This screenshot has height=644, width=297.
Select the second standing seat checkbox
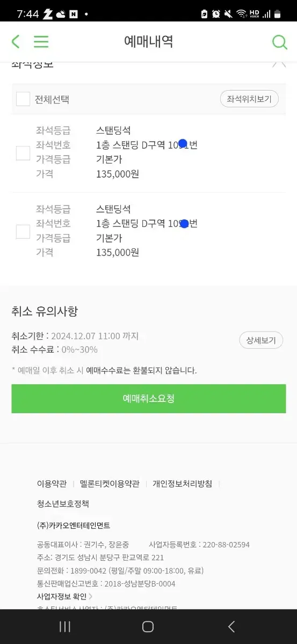(x=23, y=231)
